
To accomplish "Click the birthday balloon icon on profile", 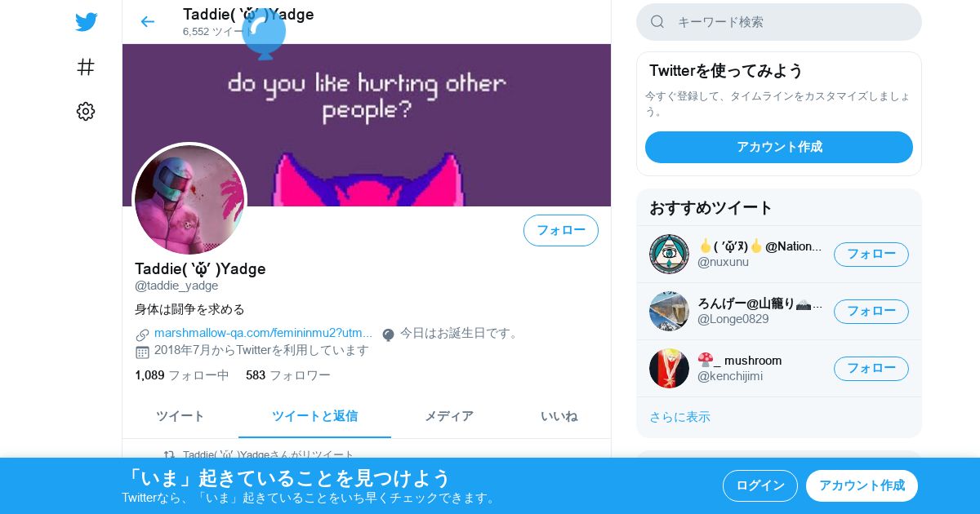I will [x=389, y=335].
